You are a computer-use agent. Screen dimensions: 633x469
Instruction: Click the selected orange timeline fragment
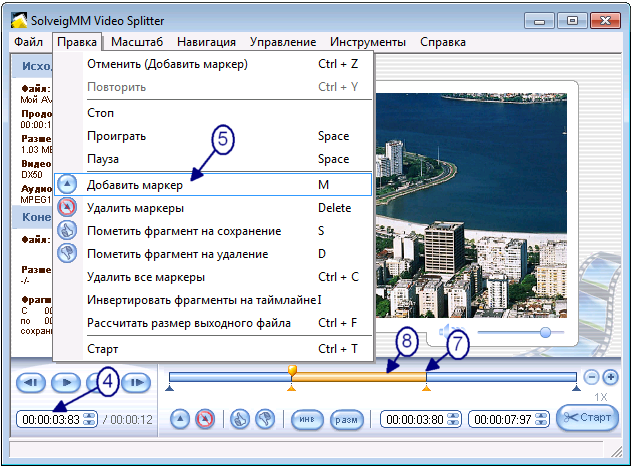(359, 377)
